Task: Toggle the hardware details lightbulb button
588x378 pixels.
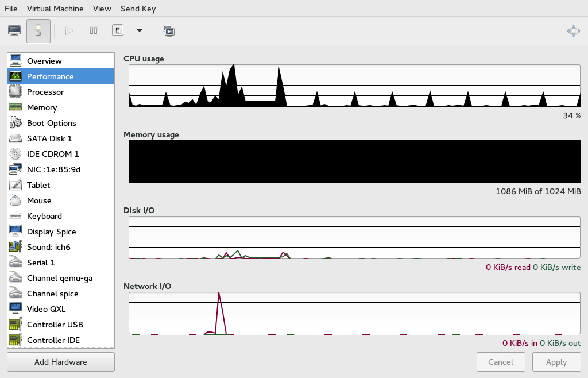Action: [x=38, y=31]
